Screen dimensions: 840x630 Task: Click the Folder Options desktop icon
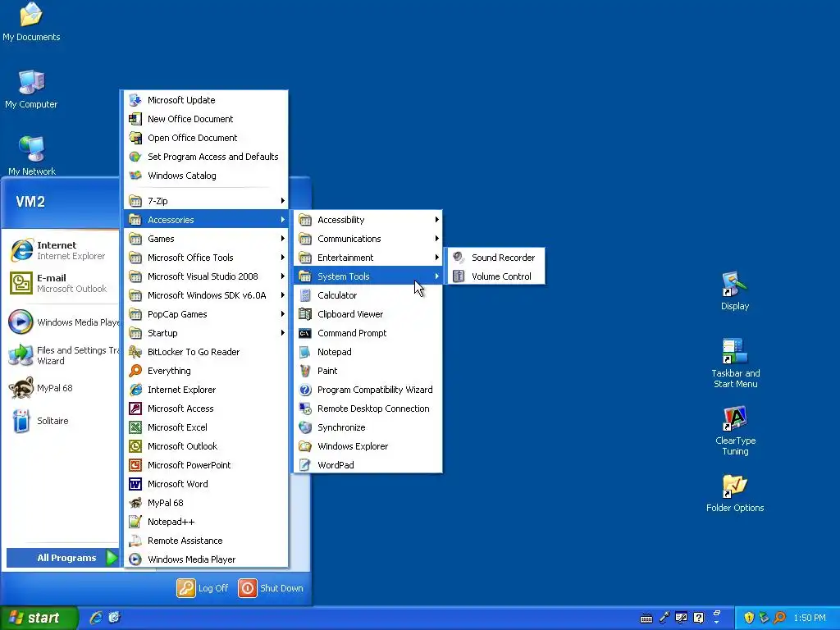[734, 486]
